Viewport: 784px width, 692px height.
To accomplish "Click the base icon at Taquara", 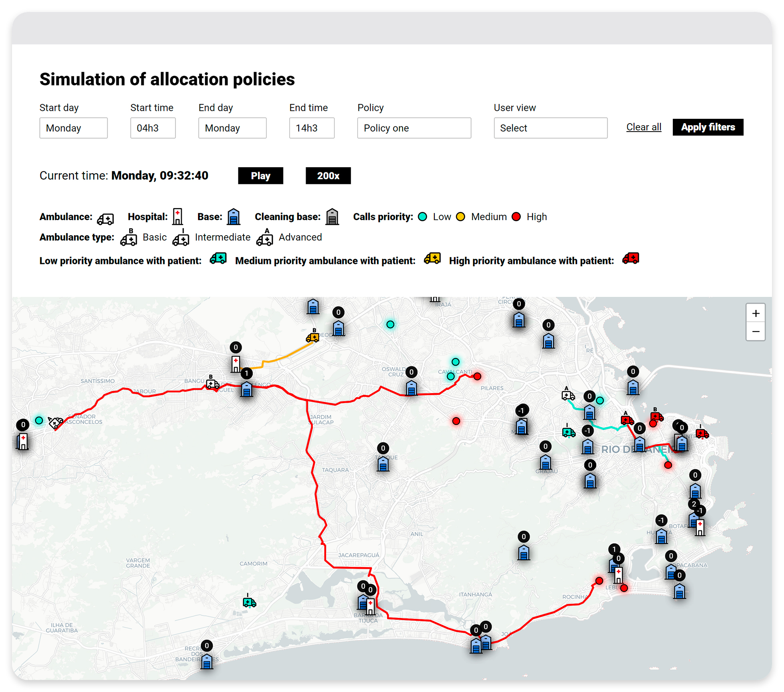I will [383, 464].
